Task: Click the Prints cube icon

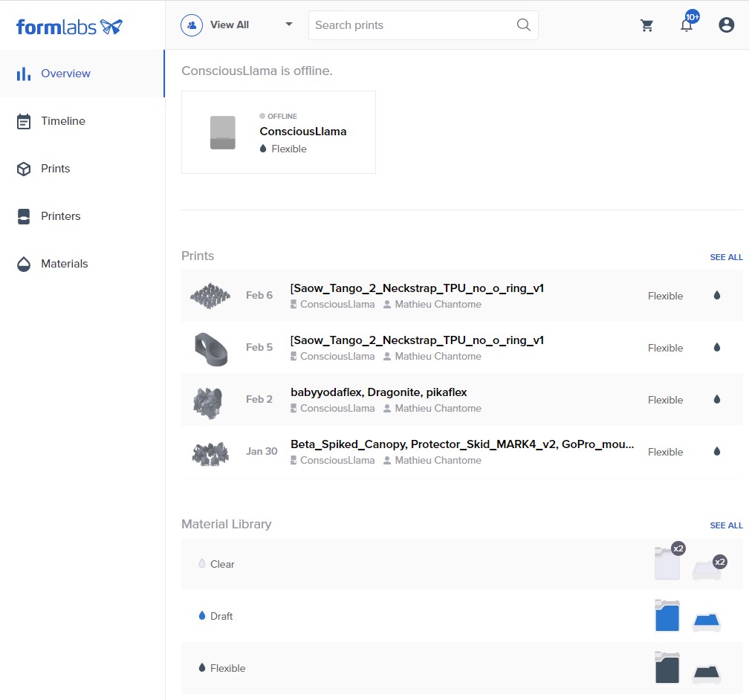Action: pos(24,169)
